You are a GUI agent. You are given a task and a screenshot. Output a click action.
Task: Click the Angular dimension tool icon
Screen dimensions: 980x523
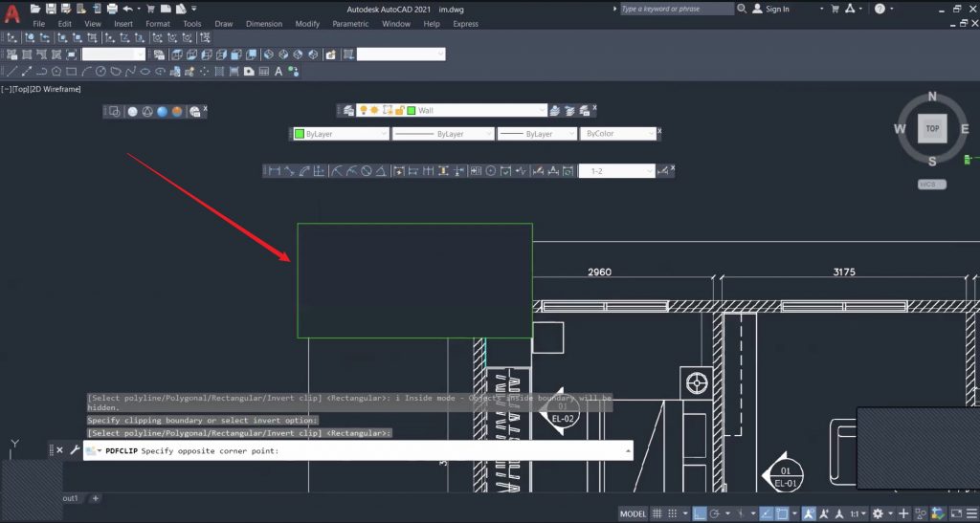[x=381, y=171]
